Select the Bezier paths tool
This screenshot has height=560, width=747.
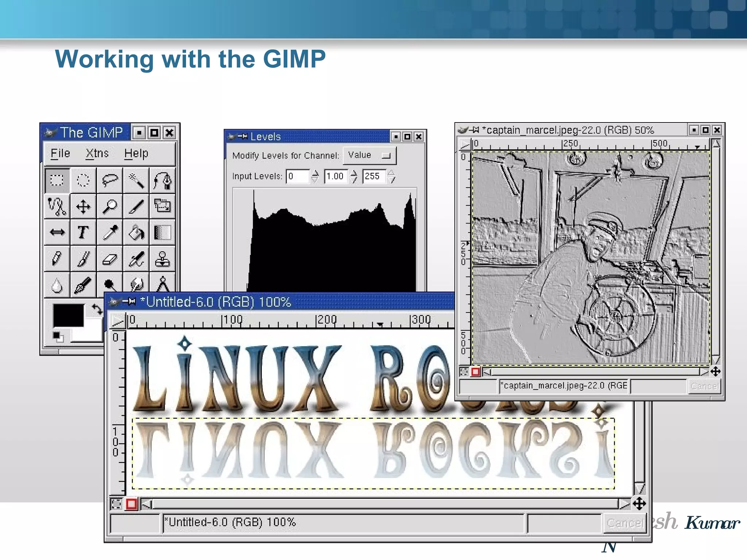point(162,180)
